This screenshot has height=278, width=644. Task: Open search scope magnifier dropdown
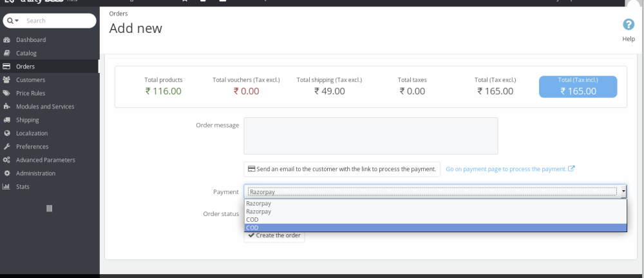[13, 21]
